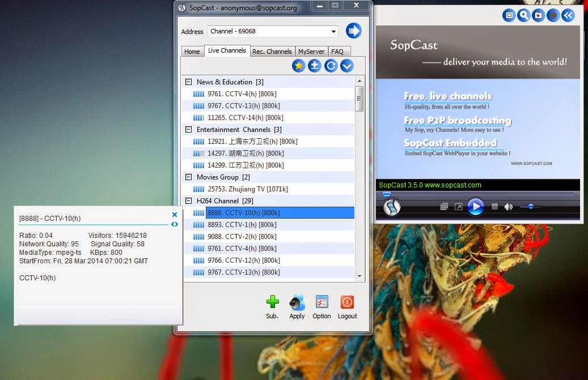Click the stacked-windows icon in the player controls

pos(444,207)
